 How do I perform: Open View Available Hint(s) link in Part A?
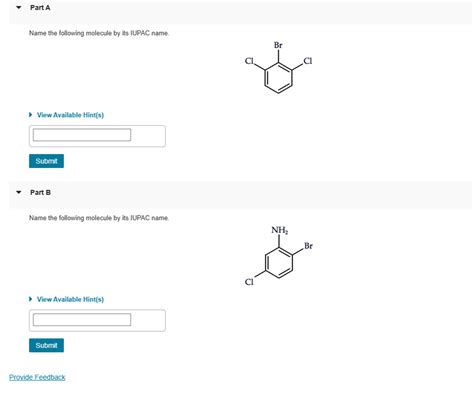70,115
